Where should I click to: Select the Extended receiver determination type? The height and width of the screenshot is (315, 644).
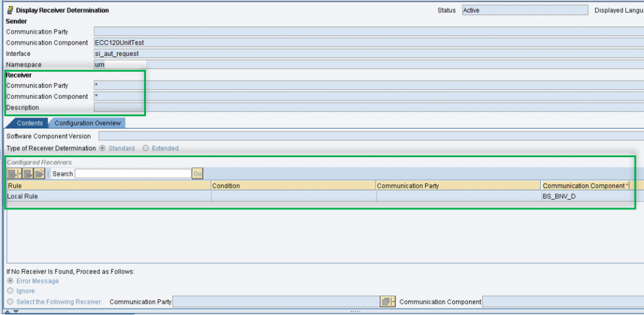[x=145, y=148]
